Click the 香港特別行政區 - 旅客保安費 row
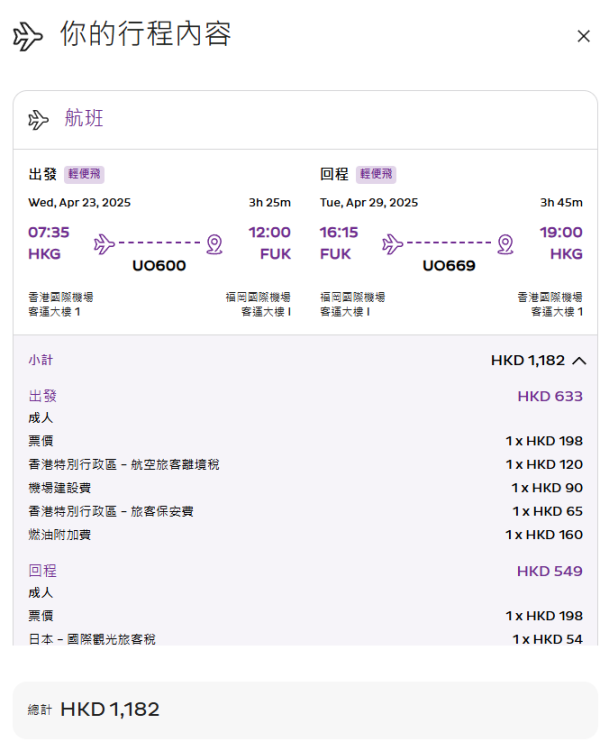Image resolution: width=600 pixels, height=751 pixels. point(305,512)
